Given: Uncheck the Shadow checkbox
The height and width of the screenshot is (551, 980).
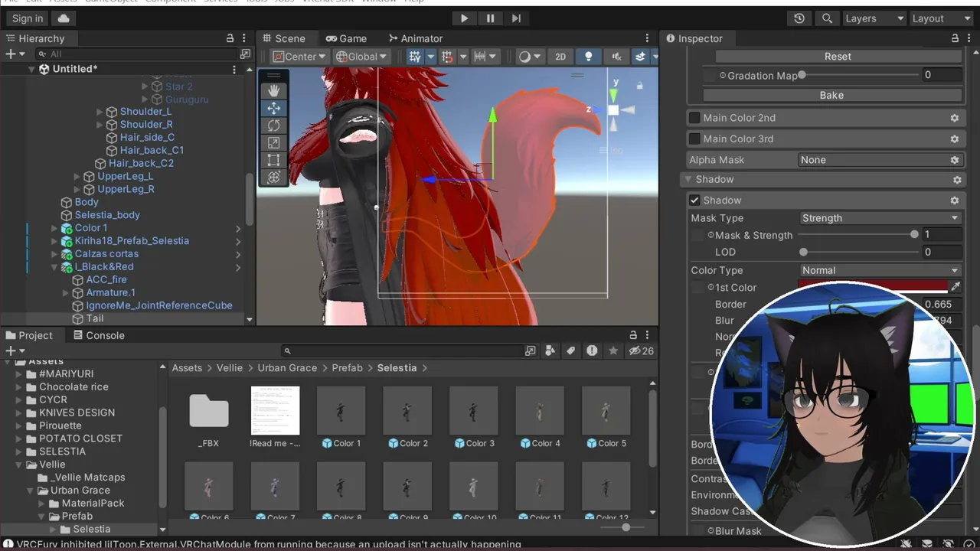Looking at the screenshot, I should click(694, 200).
